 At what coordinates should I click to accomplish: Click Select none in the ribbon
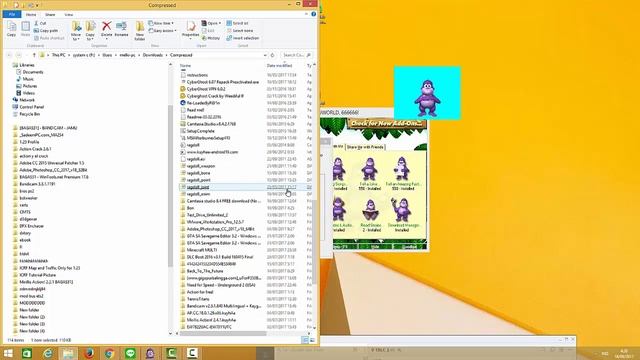(240, 31)
